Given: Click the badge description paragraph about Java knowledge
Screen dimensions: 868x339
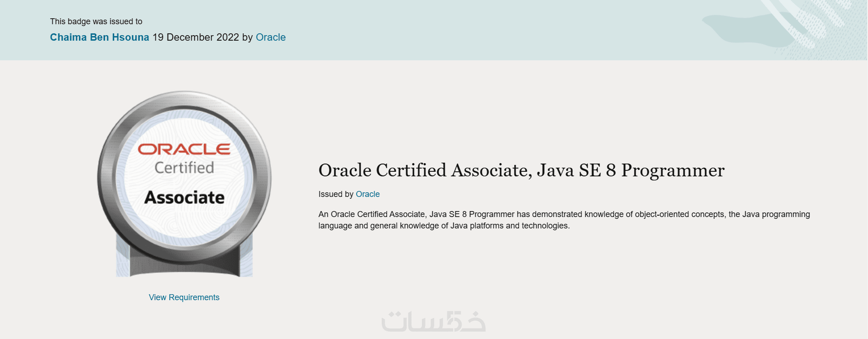Looking at the screenshot, I should pos(564,220).
